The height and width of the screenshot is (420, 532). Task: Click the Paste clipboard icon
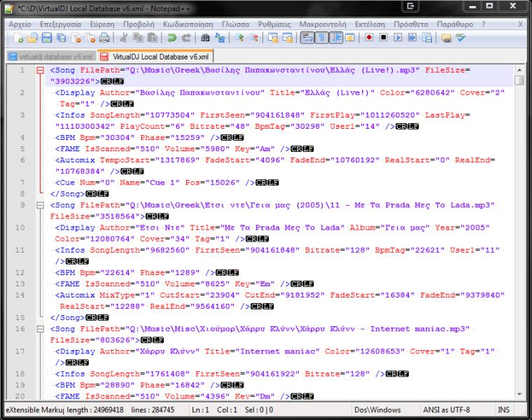point(153,38)
